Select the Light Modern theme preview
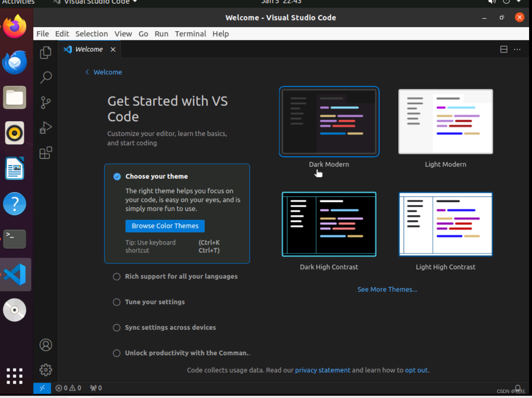Screen dimensions: 532x398 click(445, 121)
